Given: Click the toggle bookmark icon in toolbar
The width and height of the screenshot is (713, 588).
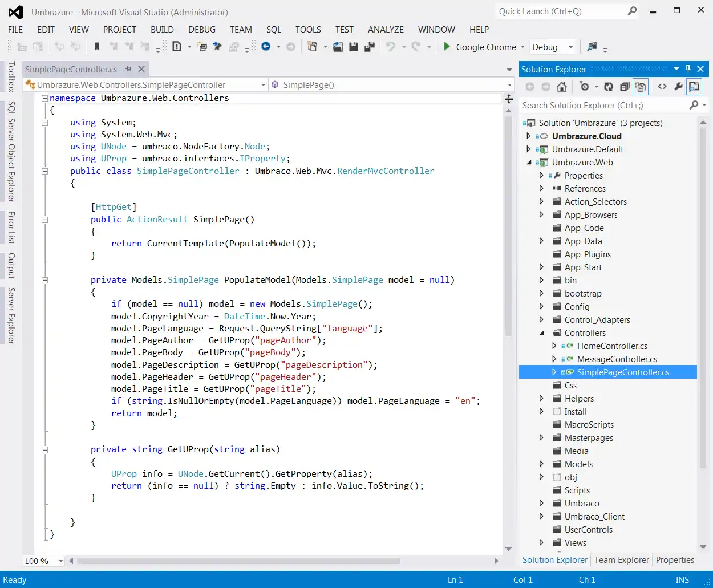Looking at the screenshot, I should 96,47.
